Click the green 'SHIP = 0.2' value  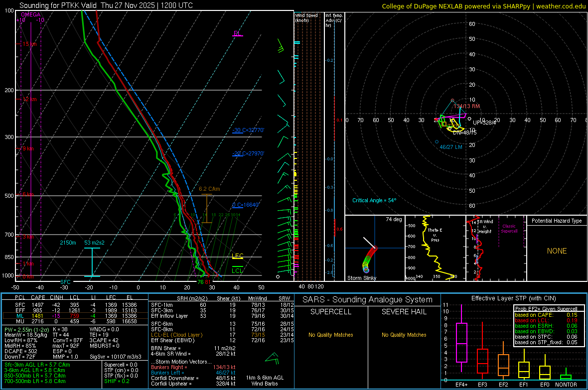point(117,381)
